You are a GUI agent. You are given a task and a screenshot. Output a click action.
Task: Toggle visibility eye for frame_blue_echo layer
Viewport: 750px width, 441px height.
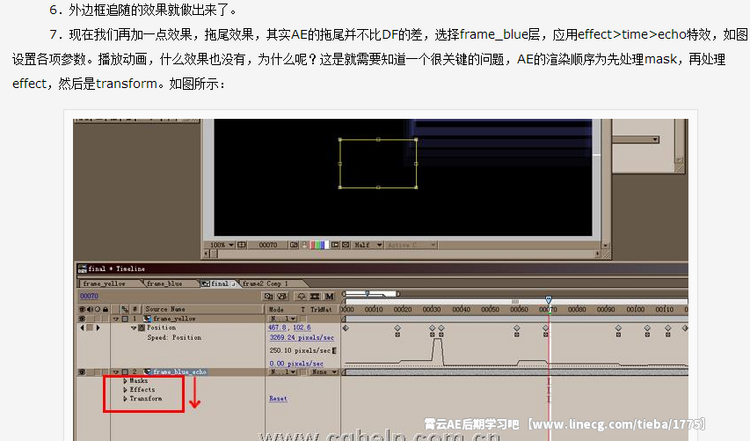point(82,372)
